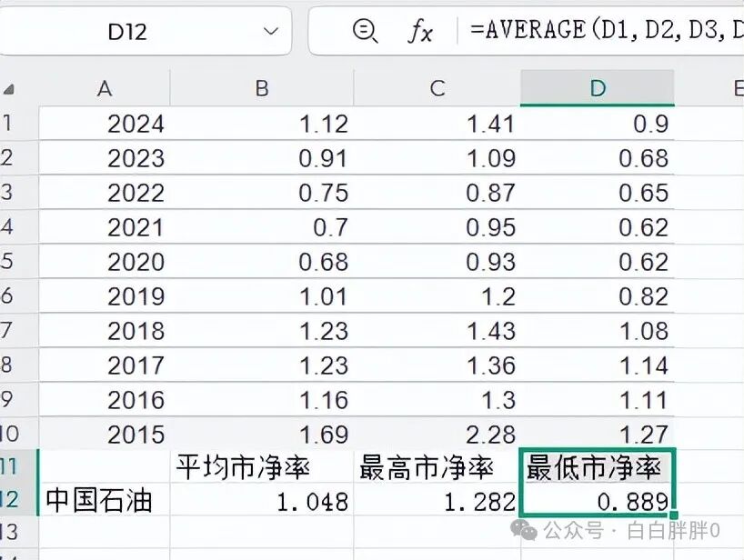This screenshot has width=744, height=560.
Task: Select cell C5 value 0.93
Action: [437, 262]
